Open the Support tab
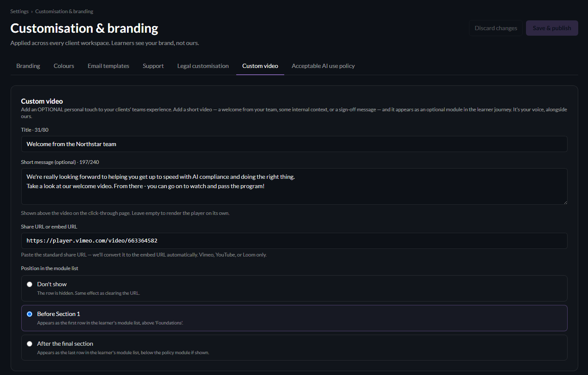The width and height of the screenshot is (588, 375). click(x=153, y=66)
